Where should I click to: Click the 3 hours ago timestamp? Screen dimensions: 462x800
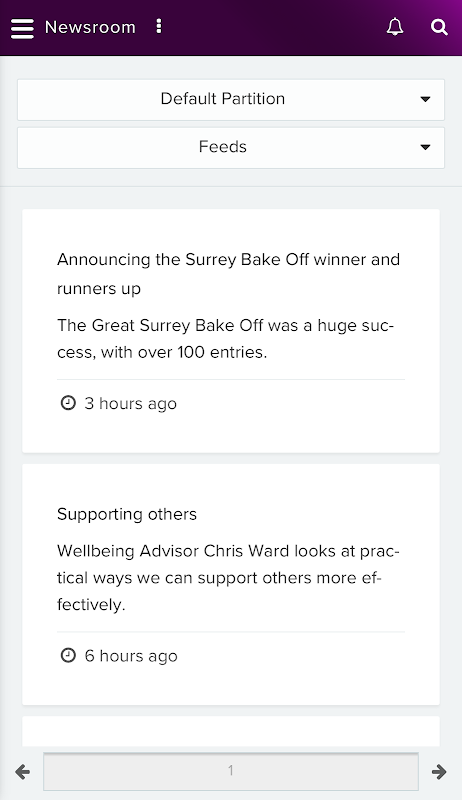[x=131, y=404]
